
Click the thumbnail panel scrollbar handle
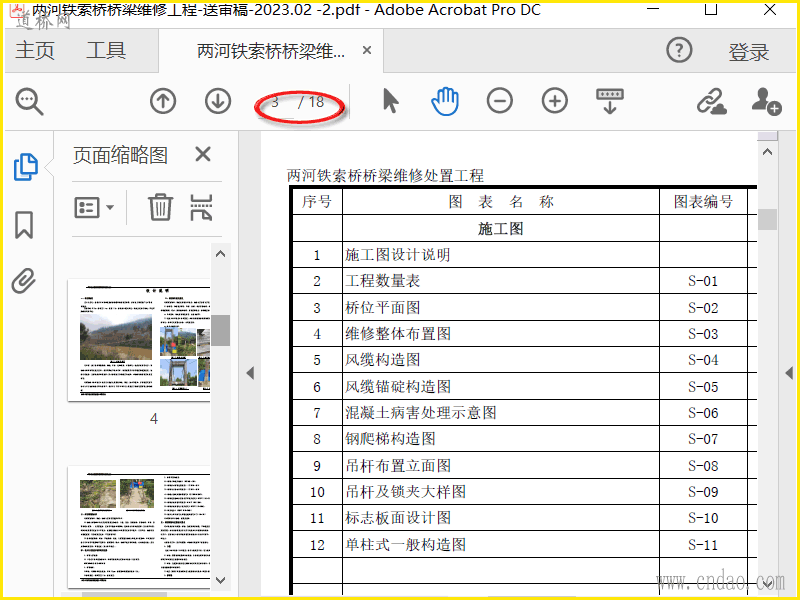[x=220, y=330]
